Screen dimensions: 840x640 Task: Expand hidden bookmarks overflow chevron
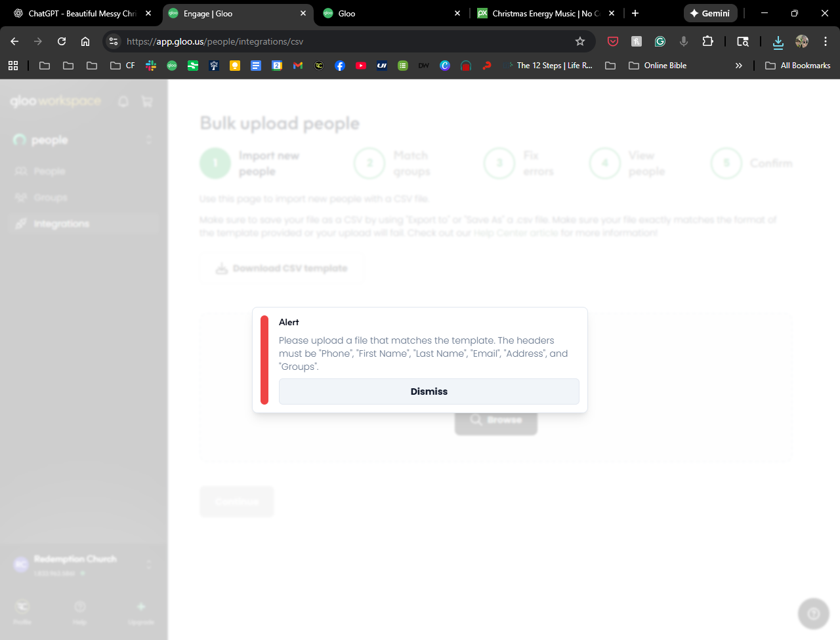point(739,66)
